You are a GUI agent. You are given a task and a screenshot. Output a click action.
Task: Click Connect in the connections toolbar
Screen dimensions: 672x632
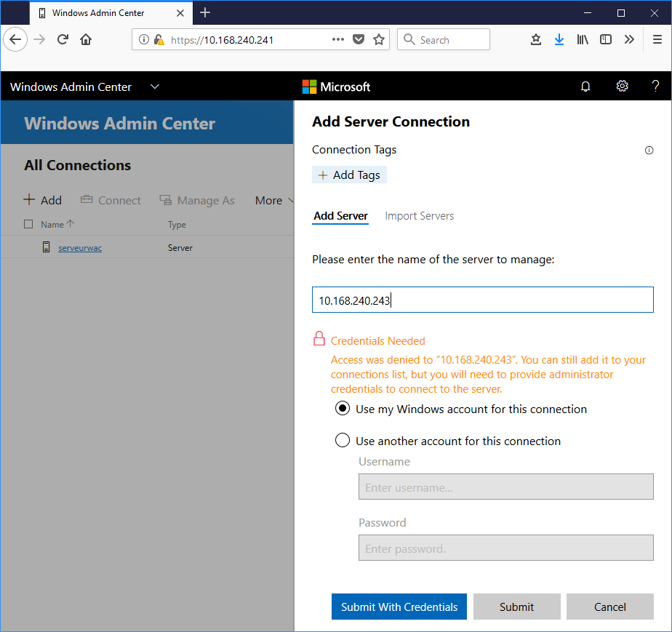point(111,200)
